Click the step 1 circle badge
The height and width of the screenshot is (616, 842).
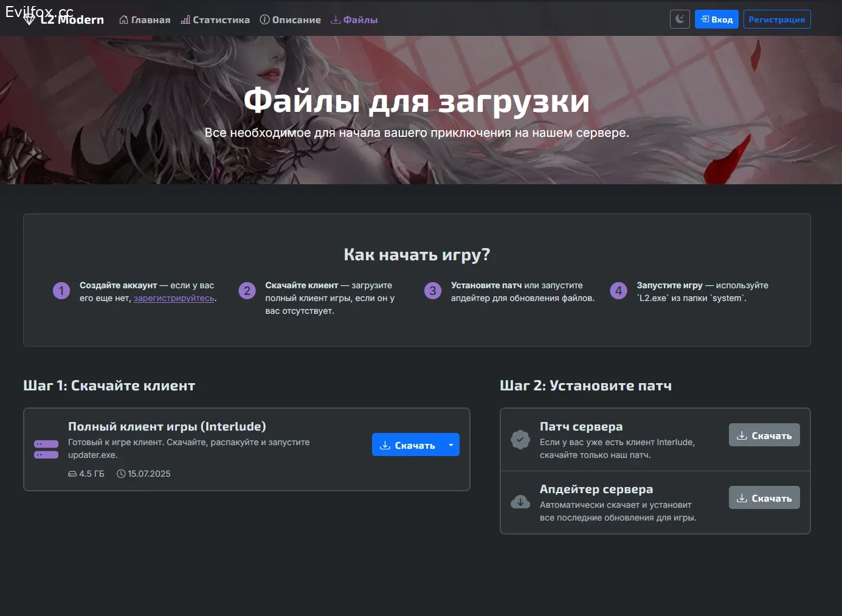(61, 291)
